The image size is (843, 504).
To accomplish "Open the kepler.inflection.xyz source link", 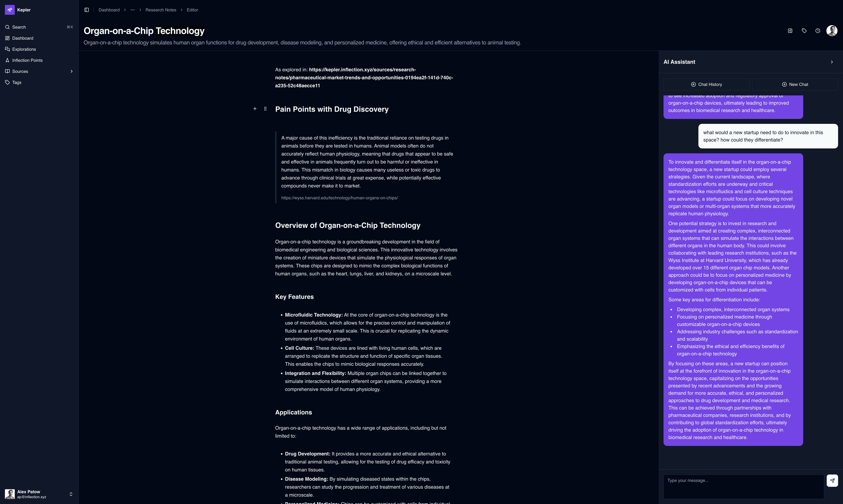I will [364, 78].
